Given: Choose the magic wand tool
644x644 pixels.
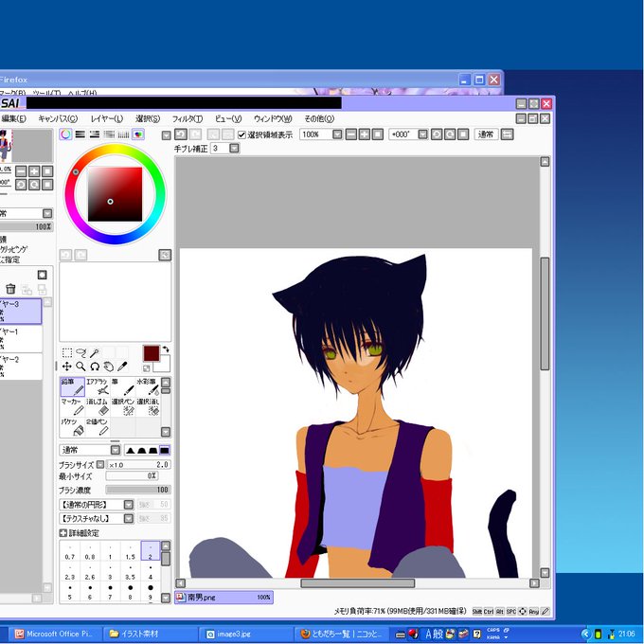Looking at the screenshot, I should pos(95,353).
